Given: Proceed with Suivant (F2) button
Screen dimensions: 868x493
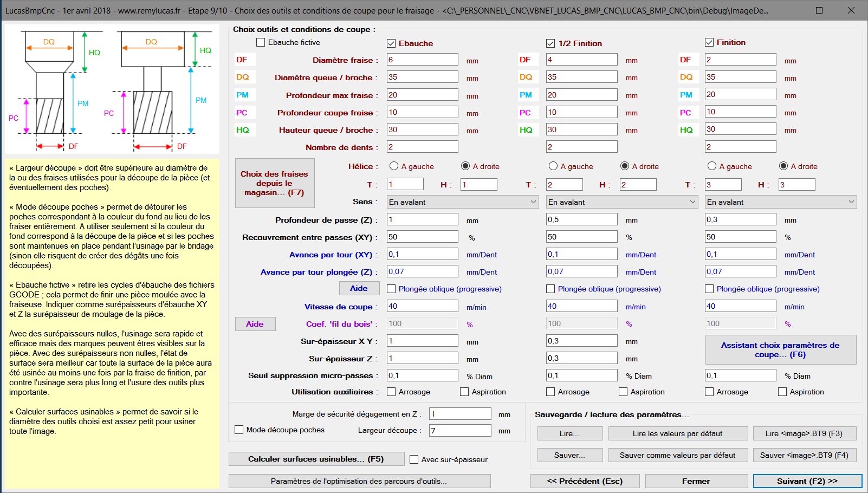Looking at the screenshot, I should tap(808, 481).
